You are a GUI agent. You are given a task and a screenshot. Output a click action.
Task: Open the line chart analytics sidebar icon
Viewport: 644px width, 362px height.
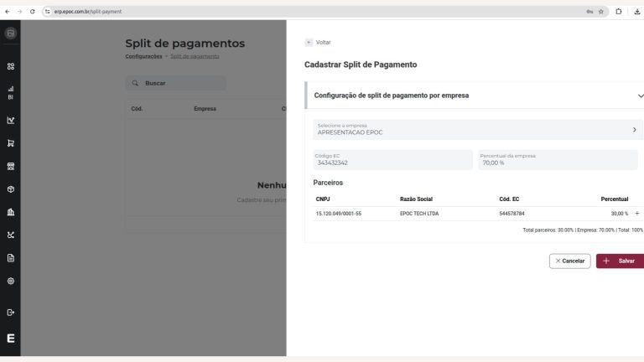[11, 121]
